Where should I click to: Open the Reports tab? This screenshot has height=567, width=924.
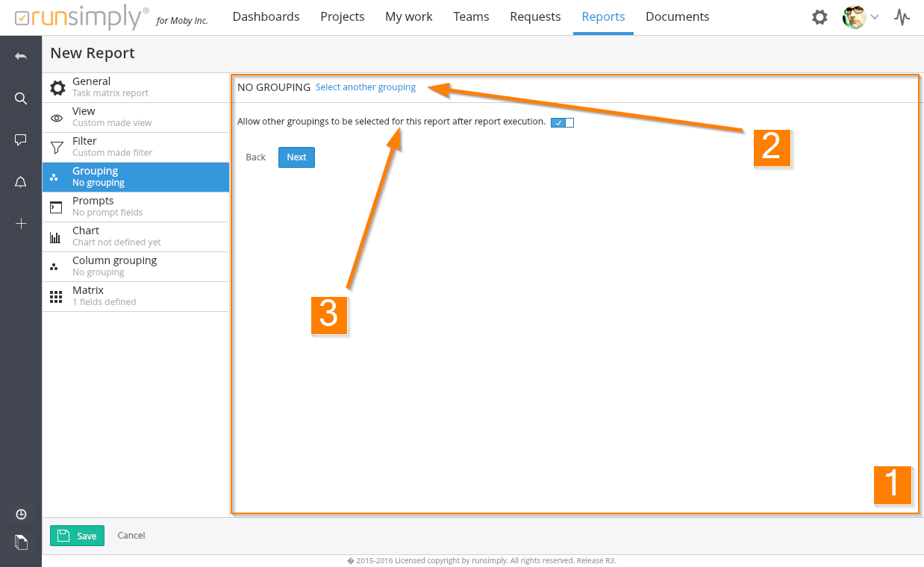click(x=603, y=16)
